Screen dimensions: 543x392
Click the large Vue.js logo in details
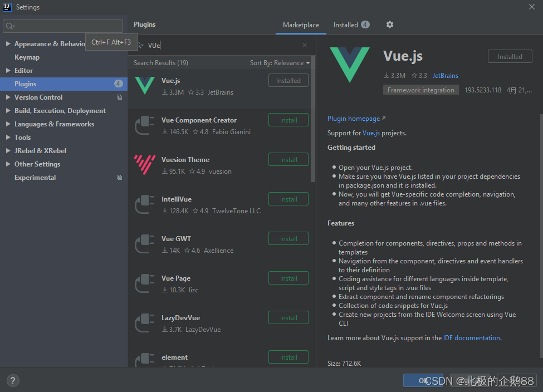[x=350, y=65]
